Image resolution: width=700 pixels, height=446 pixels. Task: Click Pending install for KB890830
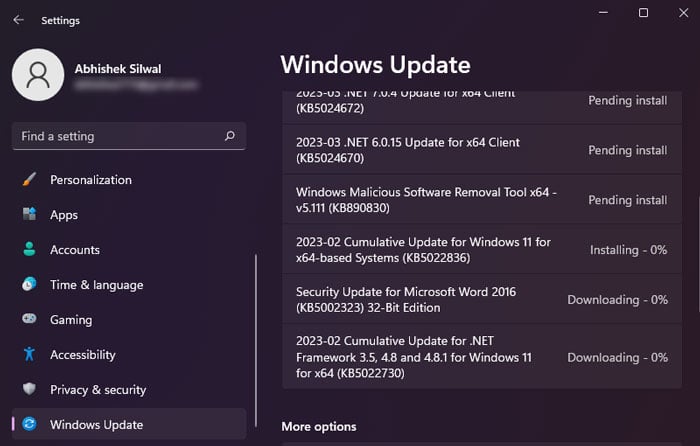point(627,200)
